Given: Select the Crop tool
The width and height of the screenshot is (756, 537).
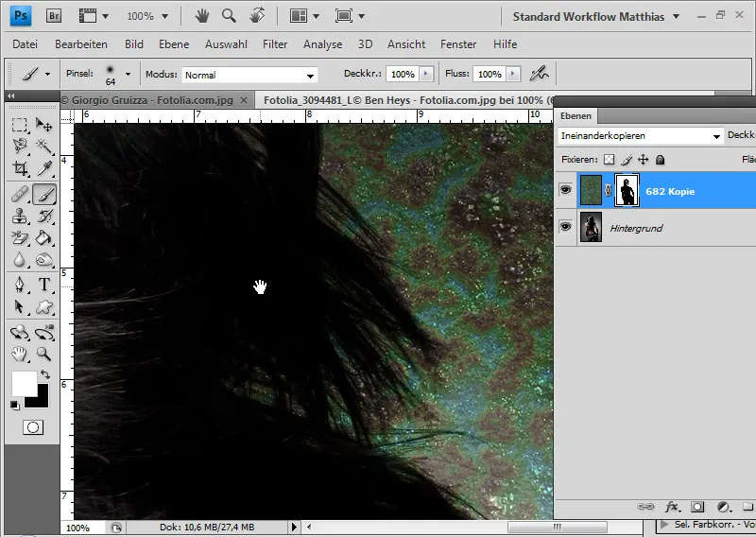Looking at the screenshot, I should [x=20, y=168].
